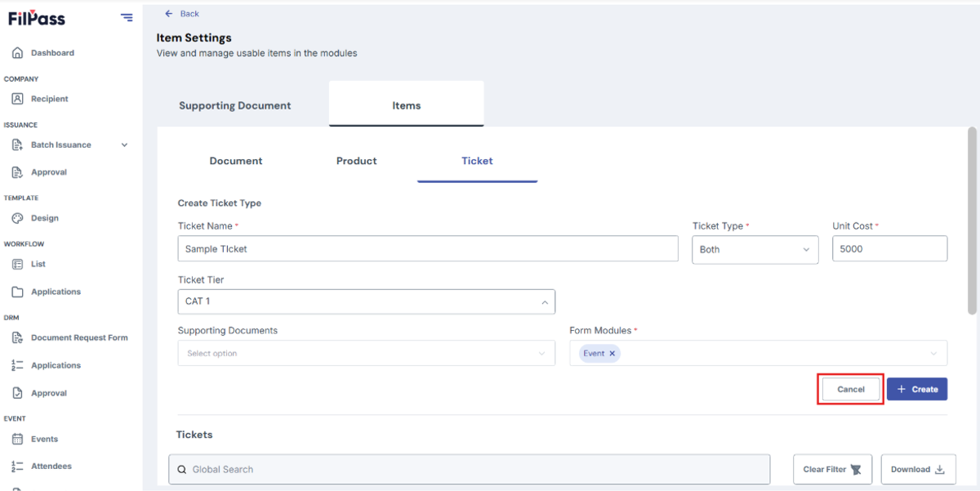The height and width of the screenshot is (491, 980).
Task: Open the Form Modules dropdown arrow
Action: 934,354
